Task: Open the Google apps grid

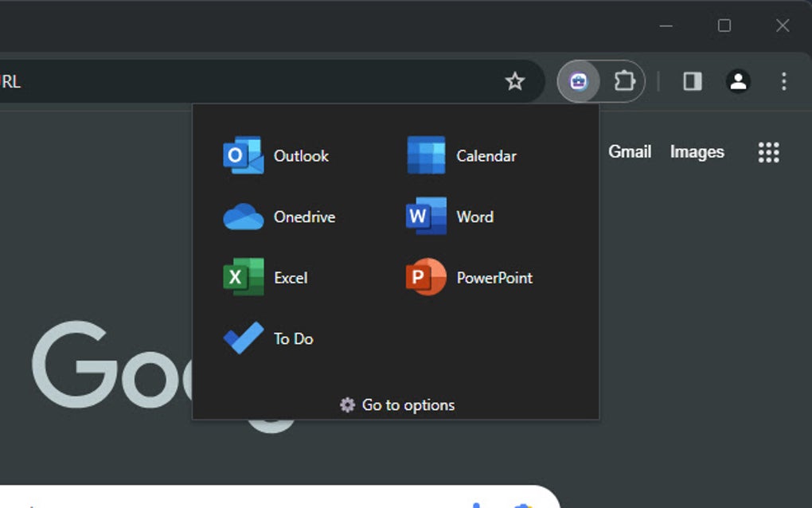Action: click(x=768, y=152)
